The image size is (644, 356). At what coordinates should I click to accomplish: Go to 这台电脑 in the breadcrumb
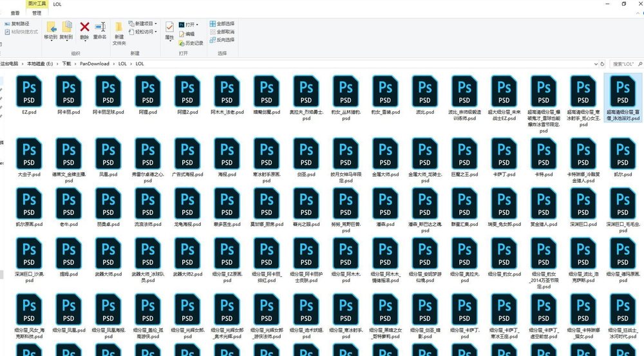(x=9, y=64)
